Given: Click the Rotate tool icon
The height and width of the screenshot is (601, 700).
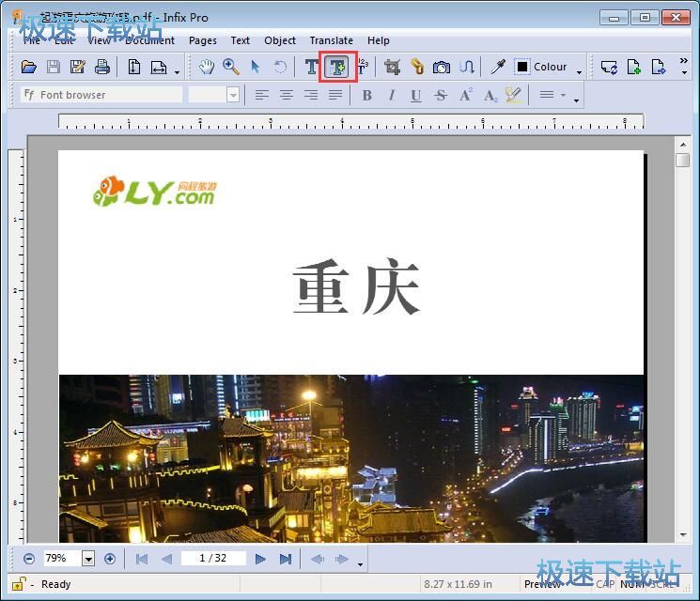Looking at the screenshot, I should [280, 68].
